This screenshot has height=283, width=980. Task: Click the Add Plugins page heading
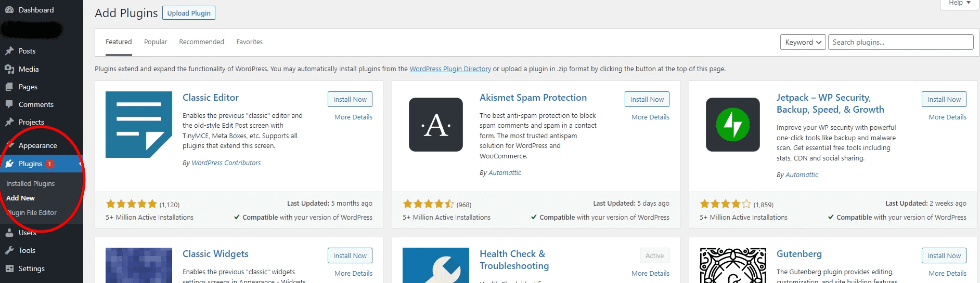pyautogui.click(x=126, y=13)
